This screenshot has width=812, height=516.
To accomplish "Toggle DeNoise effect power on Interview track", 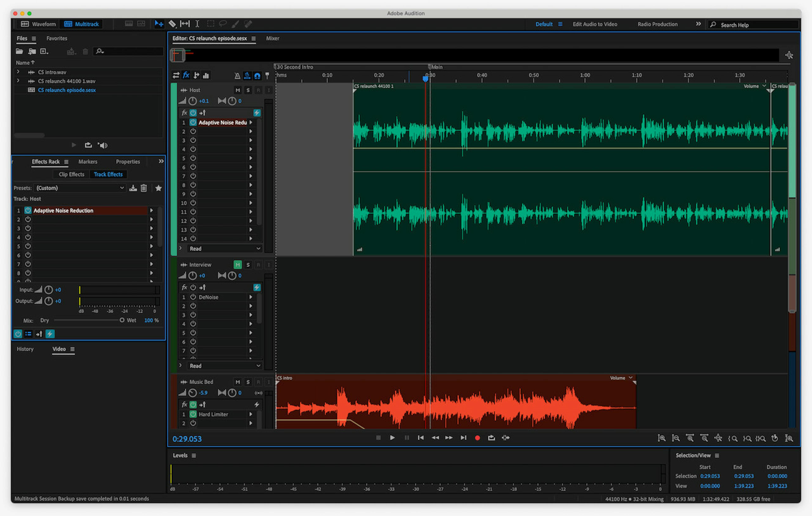I will pyautogui.click(x=193, y=297).
